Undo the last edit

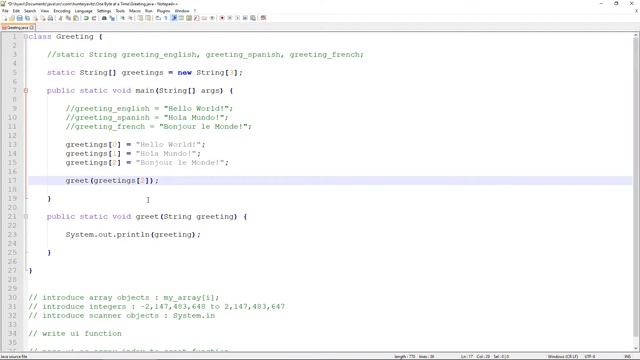pyautogui.click(x=86, y=18)
